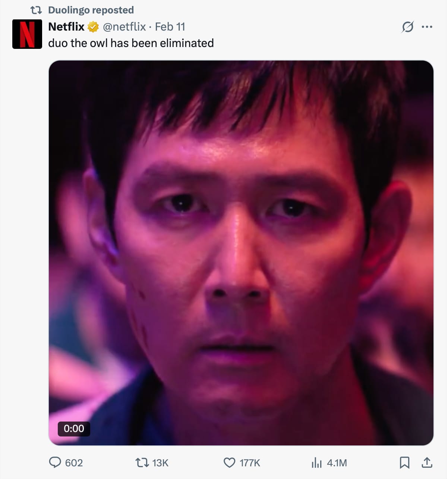448x479 pixels.
Task: Open the Grok explain-post icon
Action: pyautogui.click(x=407, y=27)
